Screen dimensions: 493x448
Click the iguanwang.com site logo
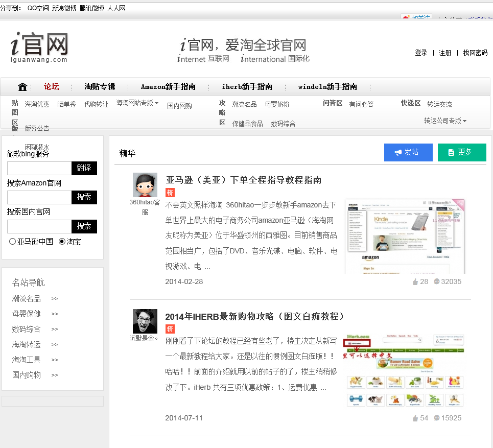(39, 47)
